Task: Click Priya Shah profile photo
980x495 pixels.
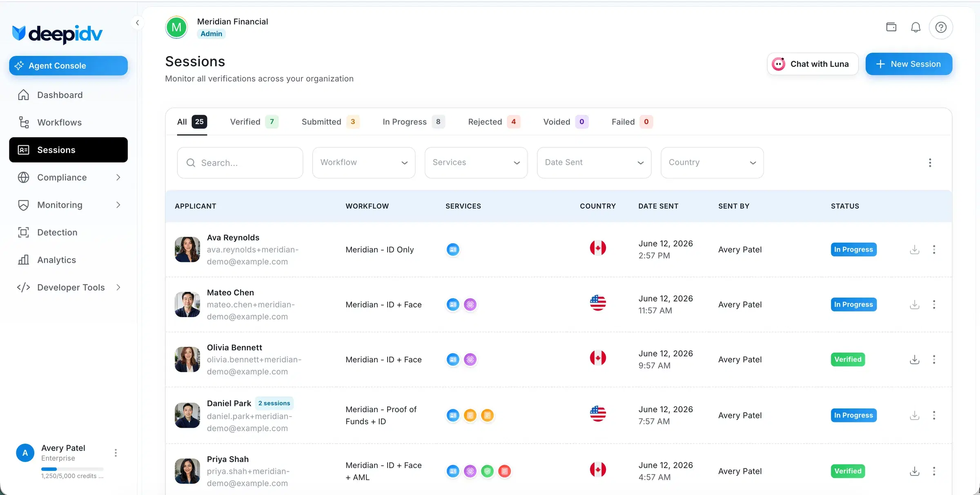Action: [187, 471]
